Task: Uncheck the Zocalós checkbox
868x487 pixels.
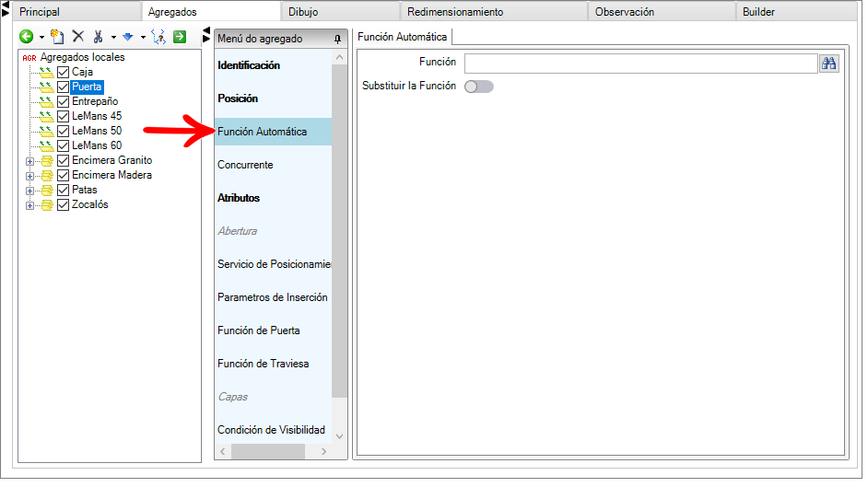Action: coord(63,205)
